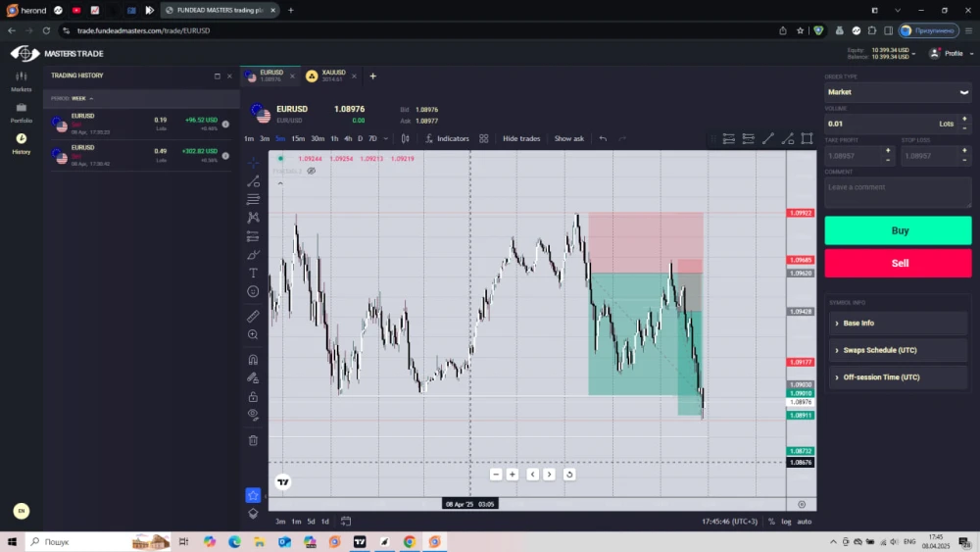Click the chart zoom in plus button
The width and height of the screenshot is (980, 552).
[x=512, y=475]
